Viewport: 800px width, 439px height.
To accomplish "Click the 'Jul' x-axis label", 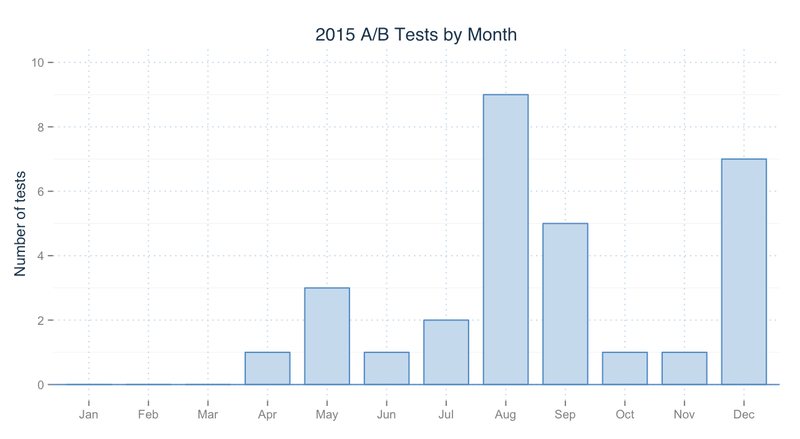I will [446, 414].
